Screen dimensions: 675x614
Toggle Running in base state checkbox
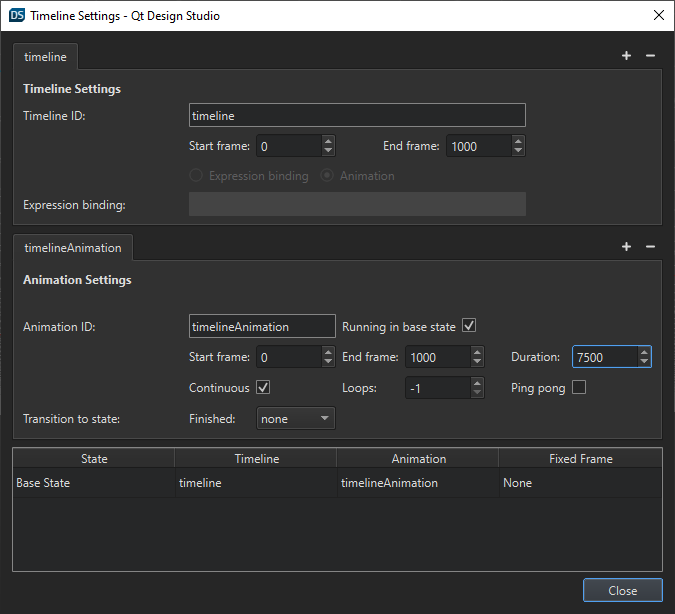click(469, 326)
